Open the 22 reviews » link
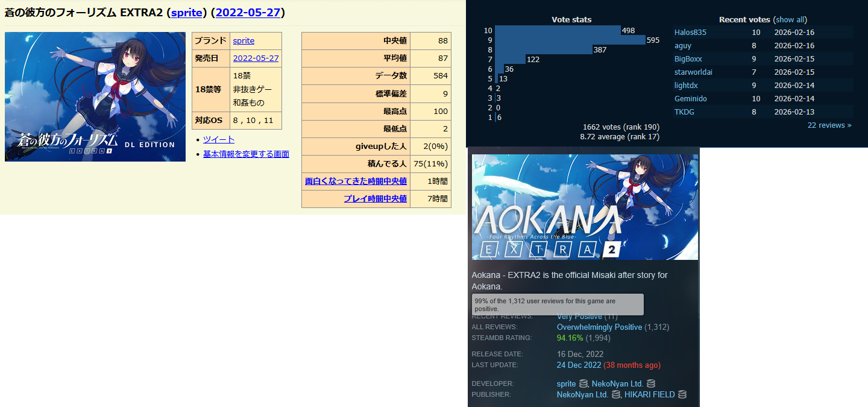The image size is (868, 407). (829, 125)
